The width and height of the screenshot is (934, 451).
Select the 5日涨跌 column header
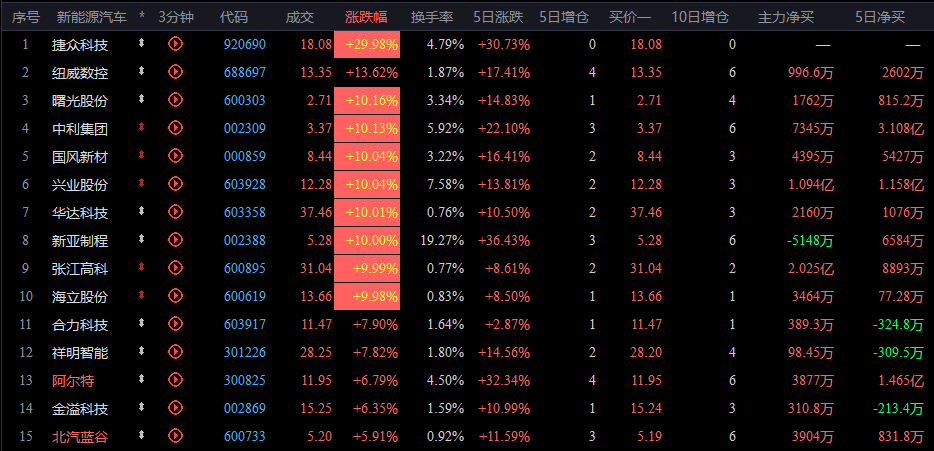coord(498,17)
